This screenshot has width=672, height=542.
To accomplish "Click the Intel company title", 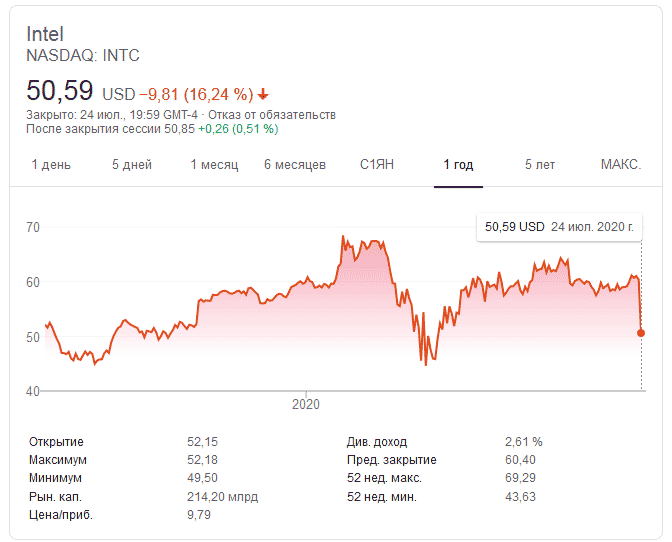I will click(45, 34).
